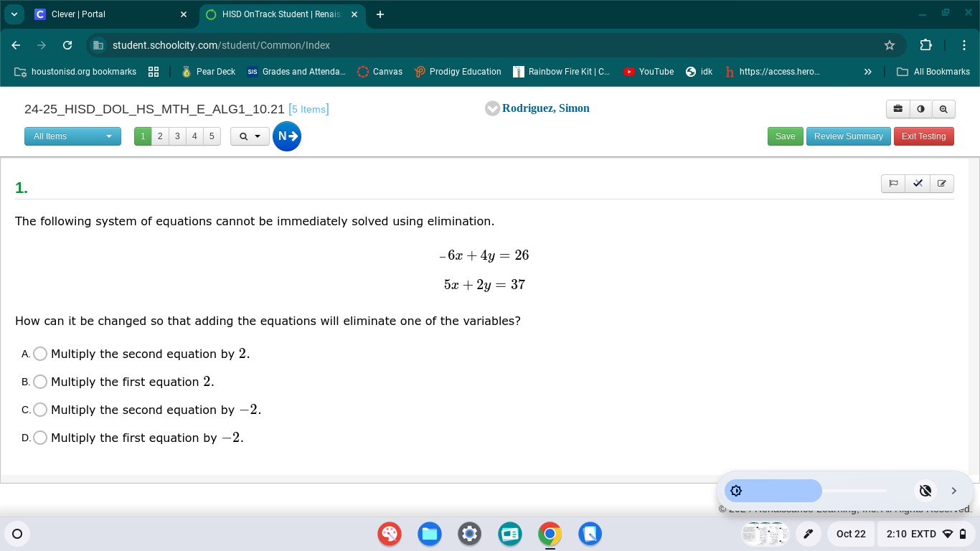Close the HISD OnTrack Student tab
980x551 pixels.
pos(354,14)
